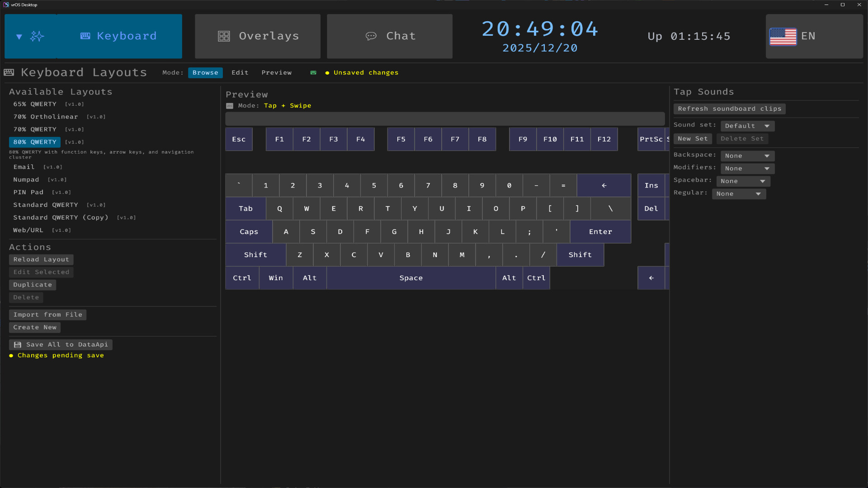Click the empty preview text field
The image size is (868, 488).
(445, 118)
